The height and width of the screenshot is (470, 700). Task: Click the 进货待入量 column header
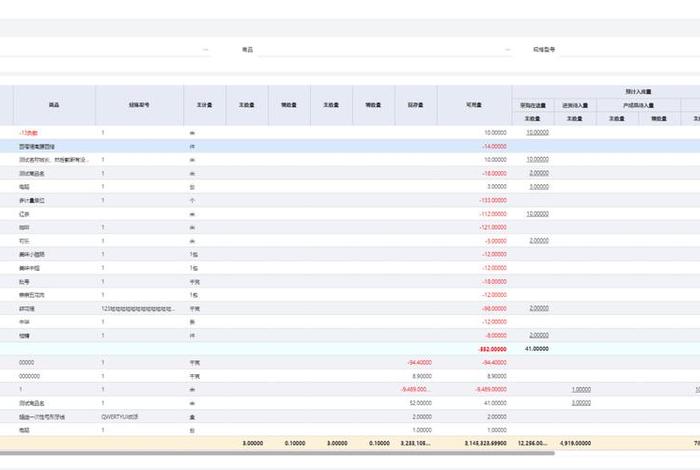[574, 104]
